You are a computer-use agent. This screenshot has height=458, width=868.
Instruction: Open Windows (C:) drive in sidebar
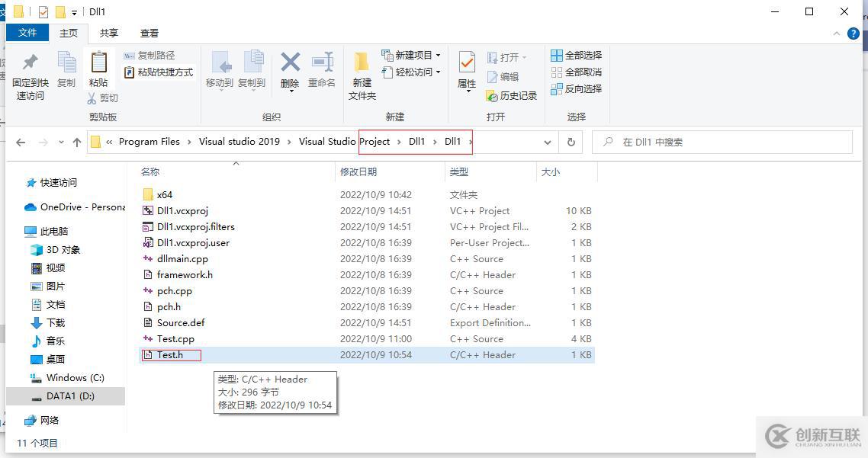[x=68, y=378]
